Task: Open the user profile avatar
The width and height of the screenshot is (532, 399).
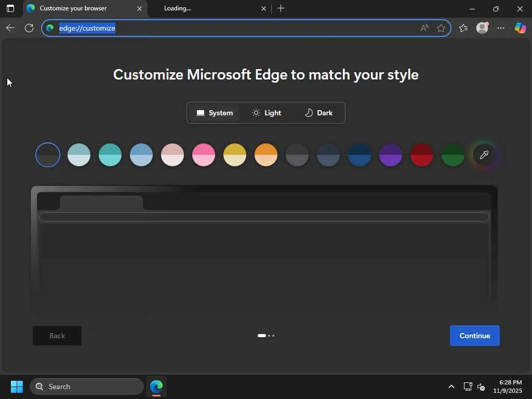Action: pos(482,28)
